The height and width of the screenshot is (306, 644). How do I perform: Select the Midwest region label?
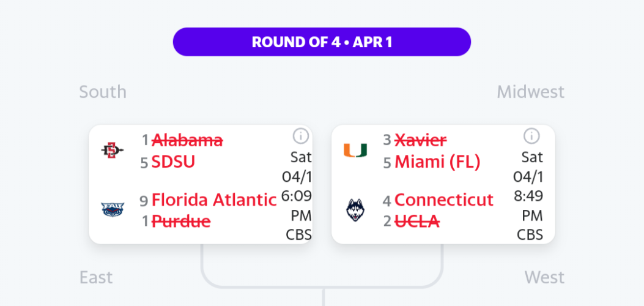point(531,92)
